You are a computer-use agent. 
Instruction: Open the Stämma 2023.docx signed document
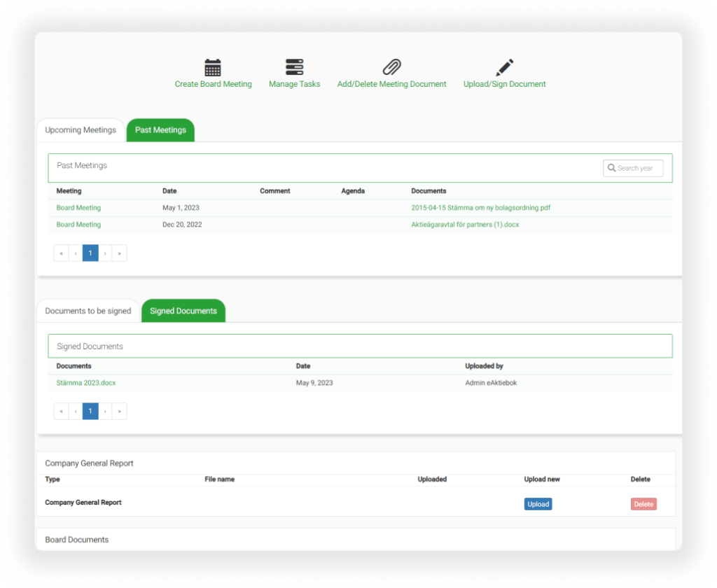click(86, 383)
